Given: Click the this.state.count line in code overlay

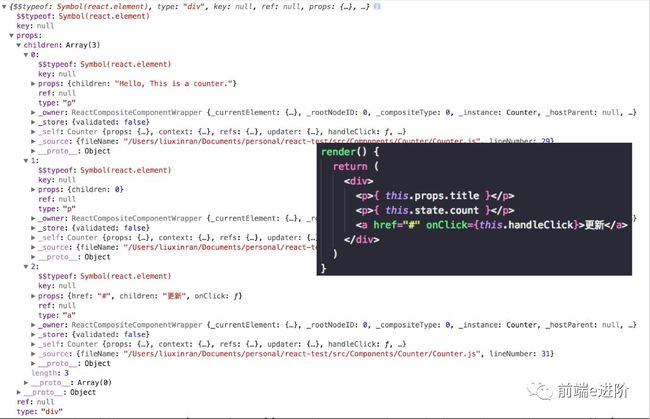Looking at the screenshot, I should pos(435,210).
